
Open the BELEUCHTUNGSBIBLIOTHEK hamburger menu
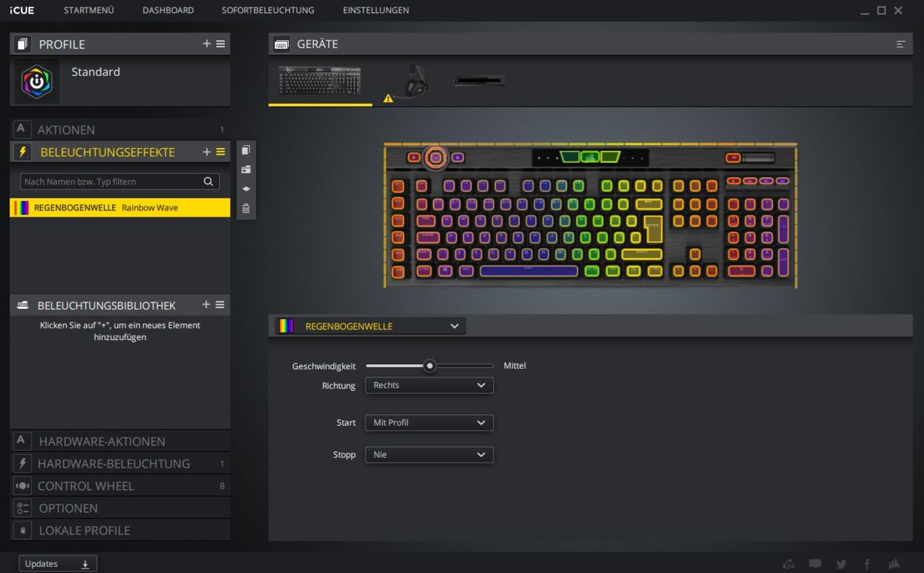pyautogui.click(x=220, y=305)
